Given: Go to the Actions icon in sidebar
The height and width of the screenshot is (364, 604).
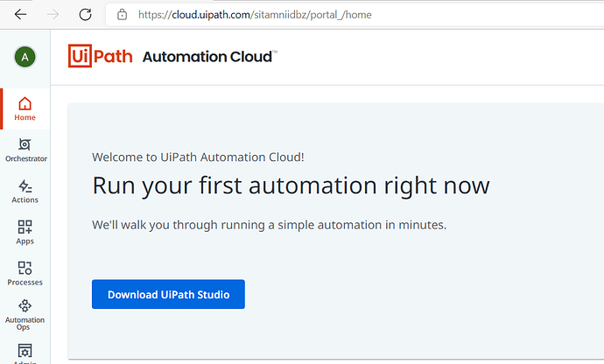Looking at the screenshot, I should click(25, 190).
